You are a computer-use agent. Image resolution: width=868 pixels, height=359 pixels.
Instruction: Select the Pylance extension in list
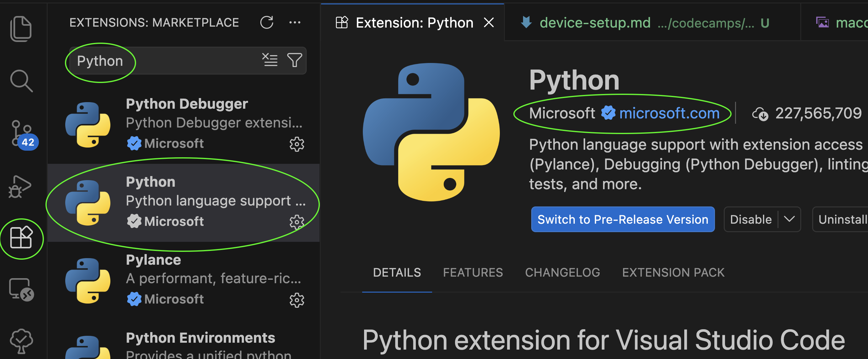coord(184,281)
